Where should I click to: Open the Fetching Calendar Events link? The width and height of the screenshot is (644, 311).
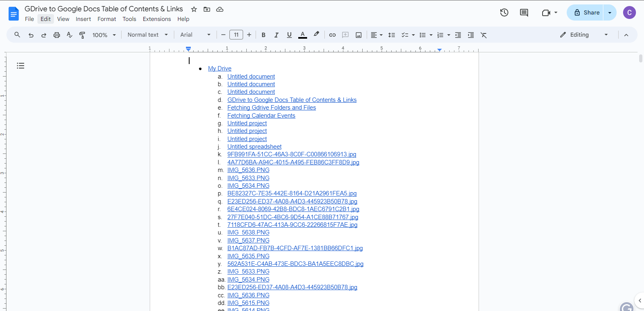[x=261, y=116]
